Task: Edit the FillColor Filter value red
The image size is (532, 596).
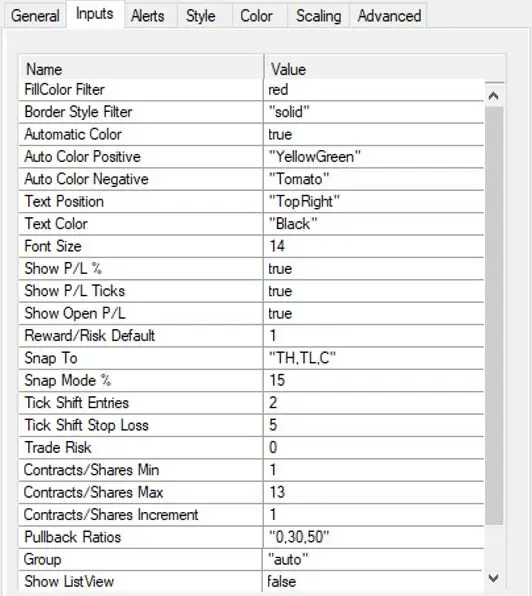Action: tap(374, 90)
